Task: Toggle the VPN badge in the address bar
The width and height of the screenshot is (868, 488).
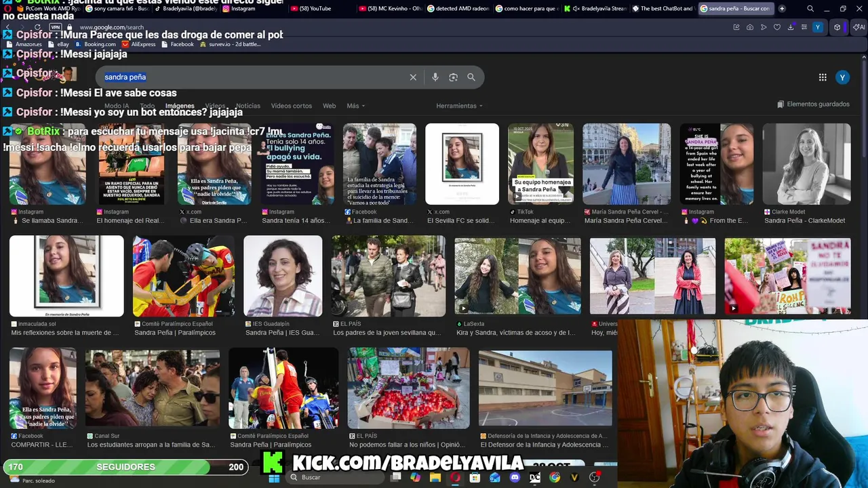Action: (56, 27)
